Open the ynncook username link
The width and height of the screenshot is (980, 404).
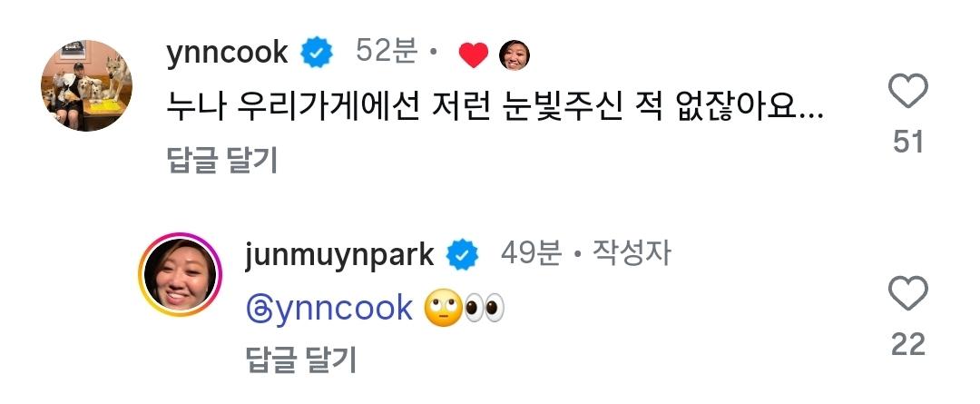[x=227, y=54]
